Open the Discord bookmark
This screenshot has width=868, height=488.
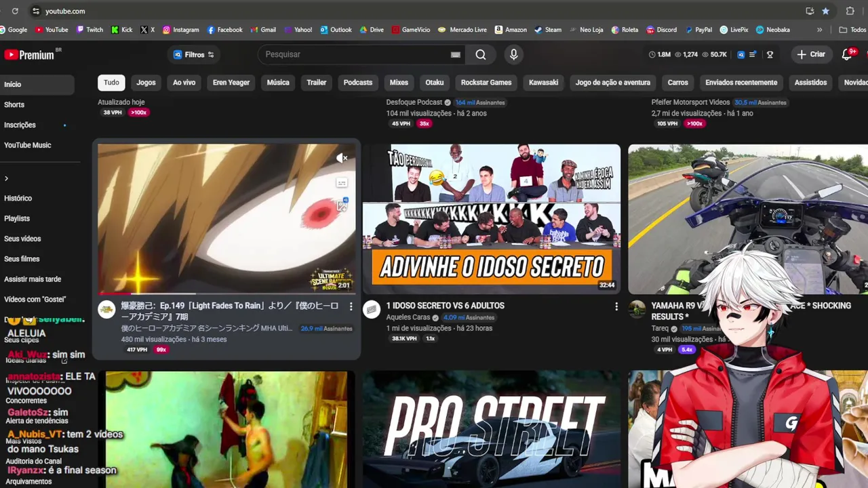click(x=661, y=30)
